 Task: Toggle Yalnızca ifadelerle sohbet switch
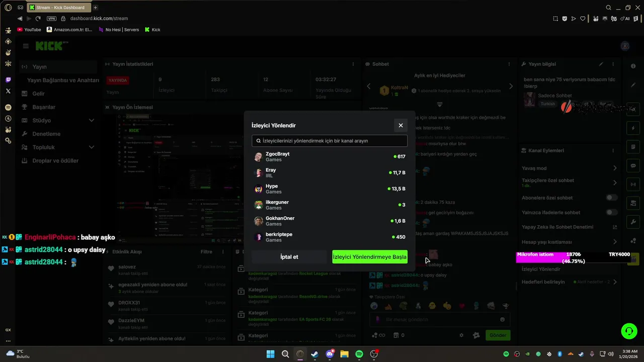pos(611,212)
